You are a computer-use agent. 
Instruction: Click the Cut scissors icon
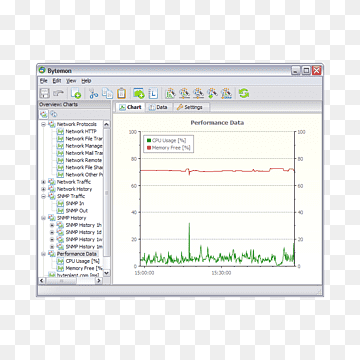click(x=93, y=93)
